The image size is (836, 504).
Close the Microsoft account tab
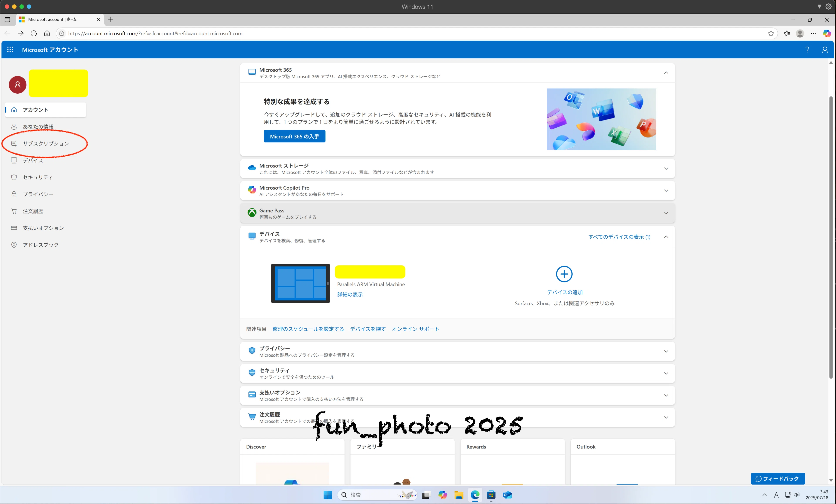98,20
